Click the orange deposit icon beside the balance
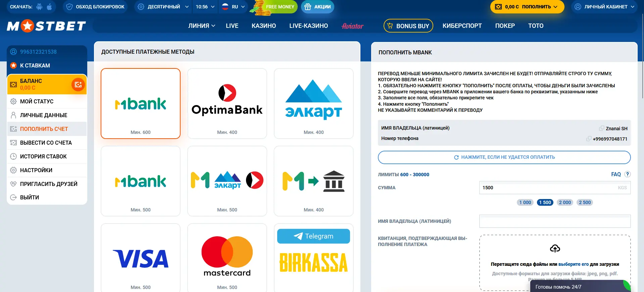This screenshot has width=644, height=292. 78,84
